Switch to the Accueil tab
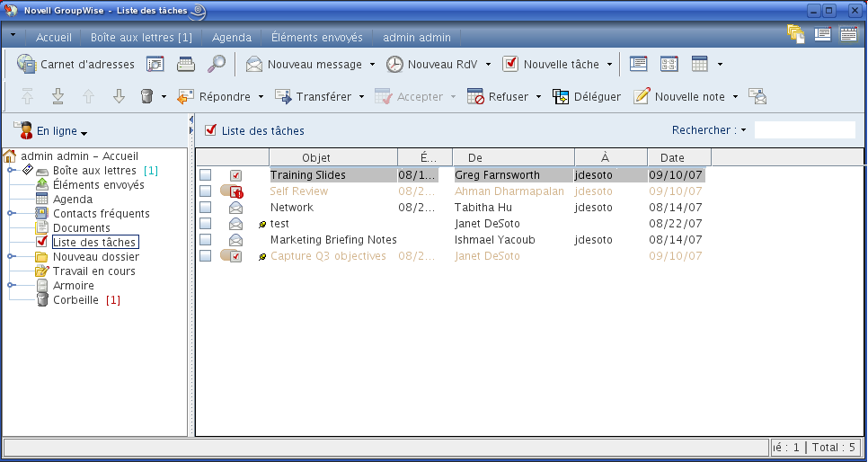868x462 pixels. point(54,38)
